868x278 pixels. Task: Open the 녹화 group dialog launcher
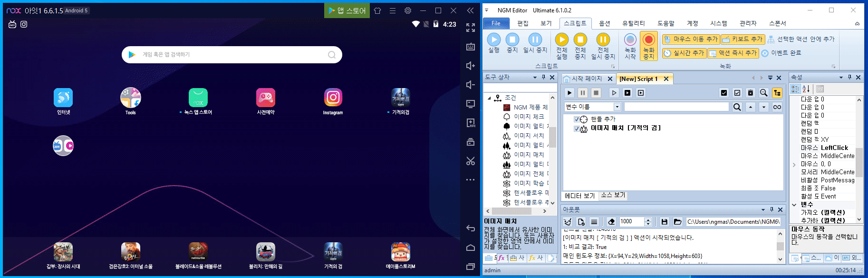tap(833, 67)
